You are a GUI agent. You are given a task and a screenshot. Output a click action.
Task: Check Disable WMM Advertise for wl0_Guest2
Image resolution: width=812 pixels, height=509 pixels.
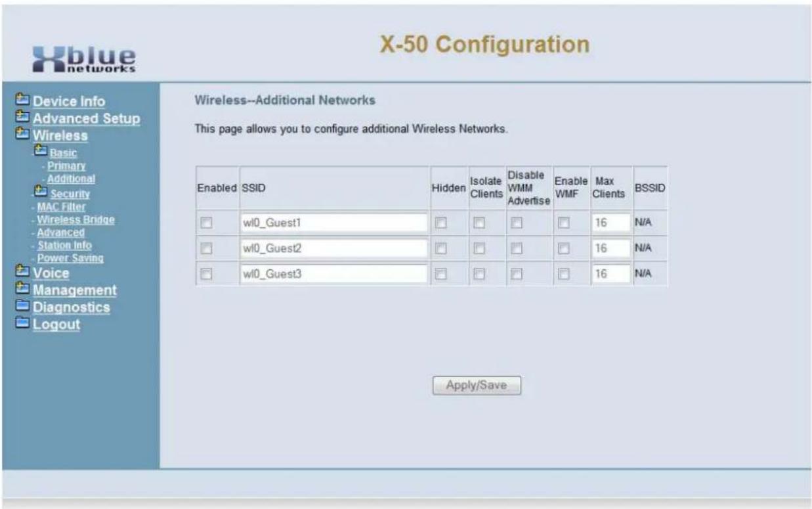(517, 249)
